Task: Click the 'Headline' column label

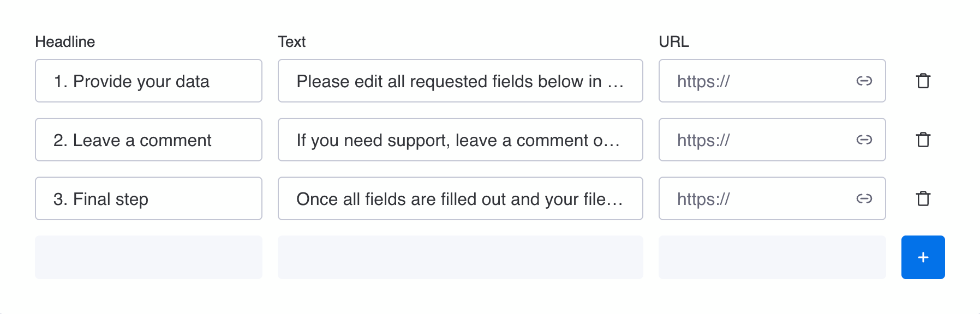Action: pyautogui.click(x=65, y=42)
